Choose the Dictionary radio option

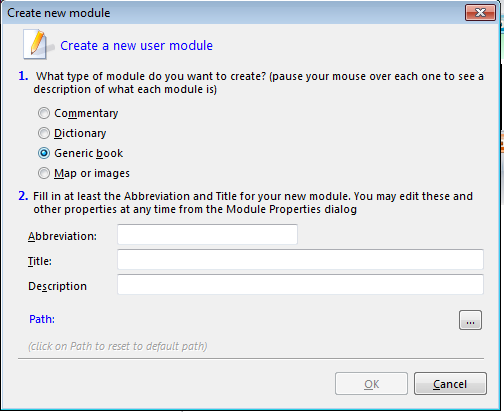point(72,133)
